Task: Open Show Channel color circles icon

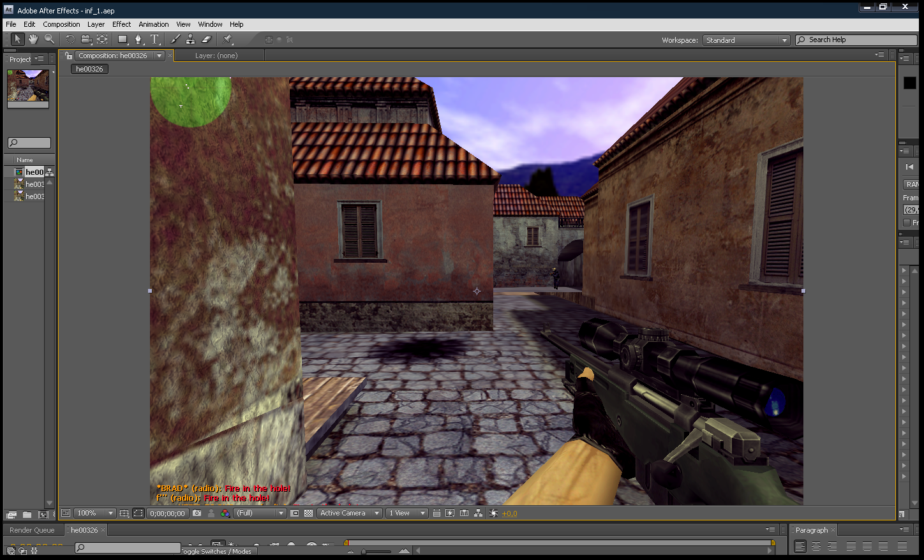Action: click(x=225, y=513)
